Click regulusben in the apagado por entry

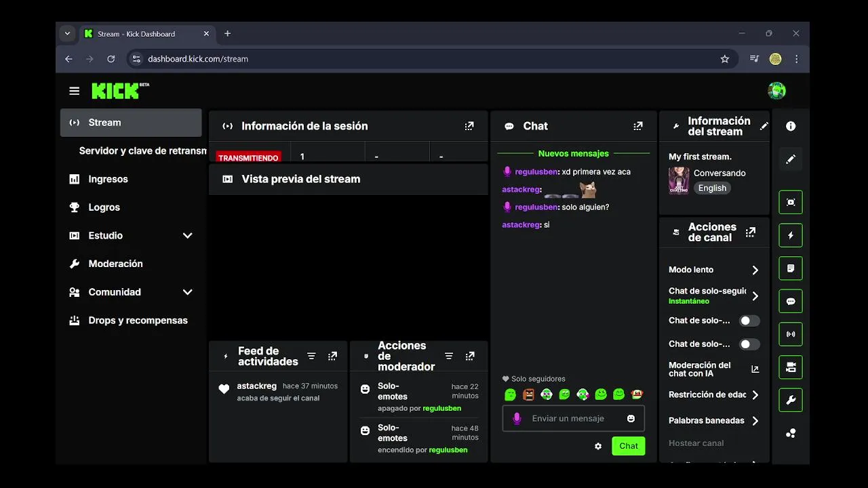(x=442, y=409)
